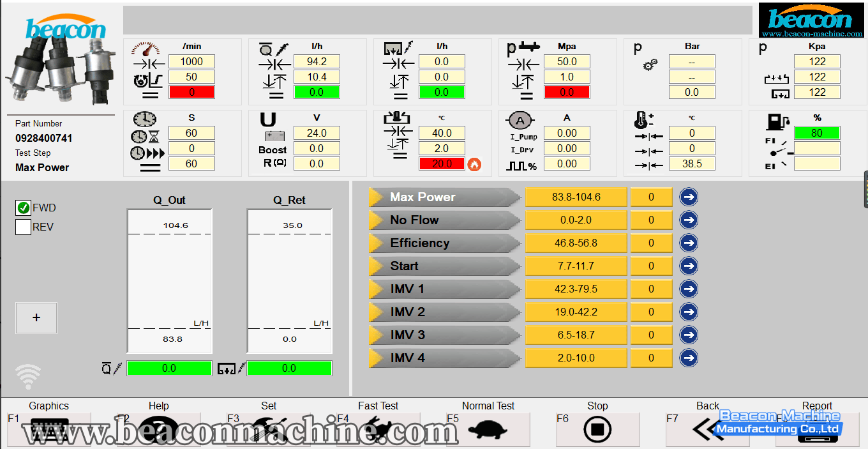Viewport: 868px width, 449px height.
Task: Click the blue arrow in the IMV 4 row
Action: (689, 358)
